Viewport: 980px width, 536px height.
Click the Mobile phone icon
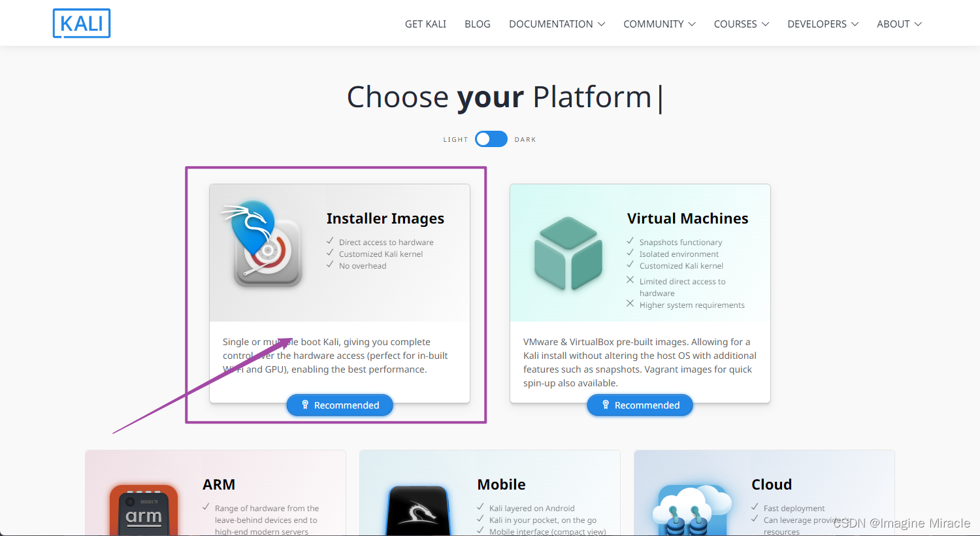click(x=418, y=510)
